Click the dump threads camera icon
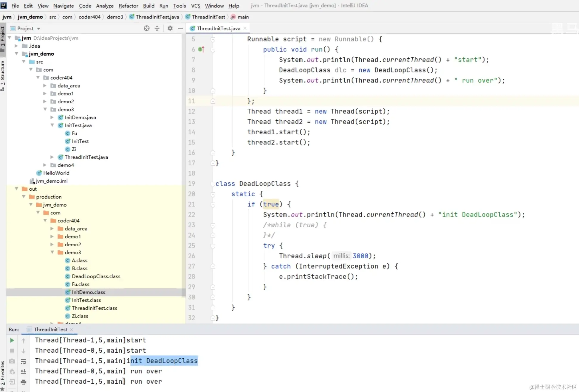This screenshot has height=392, width=579. 12,361
